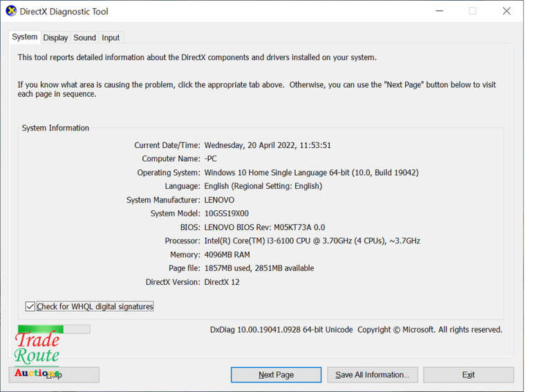The height and width of the screenshot is (392, 553).
Task: Click the System Information group label
Action: click(x=55, y=128)
